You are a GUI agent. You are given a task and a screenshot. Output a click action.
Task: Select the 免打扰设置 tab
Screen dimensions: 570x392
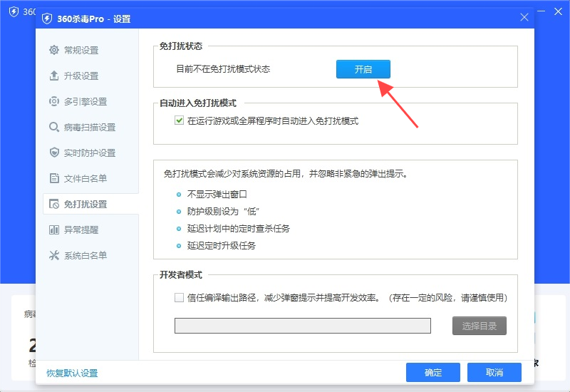click(x=90, y=204)
